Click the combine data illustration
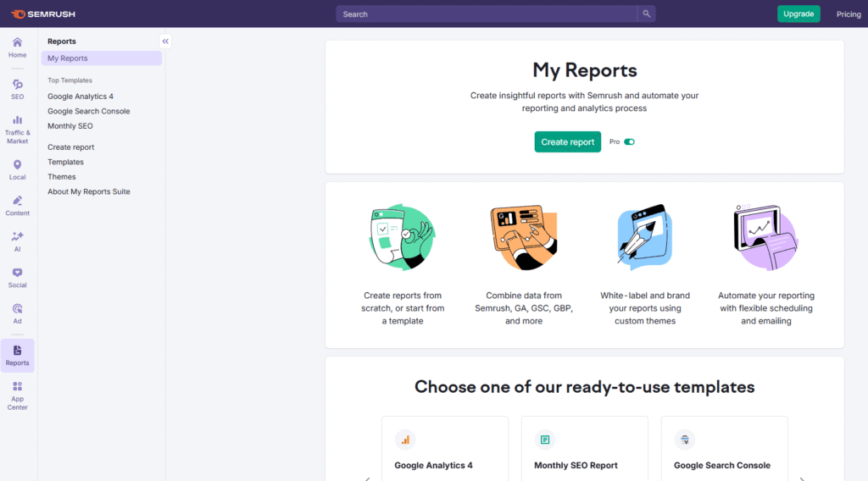The height and width of the screenshot is (481, 868). point(524,237)
